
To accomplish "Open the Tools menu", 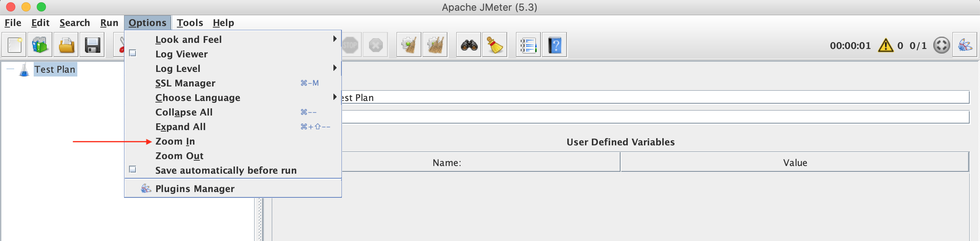I will coord(190,23).
